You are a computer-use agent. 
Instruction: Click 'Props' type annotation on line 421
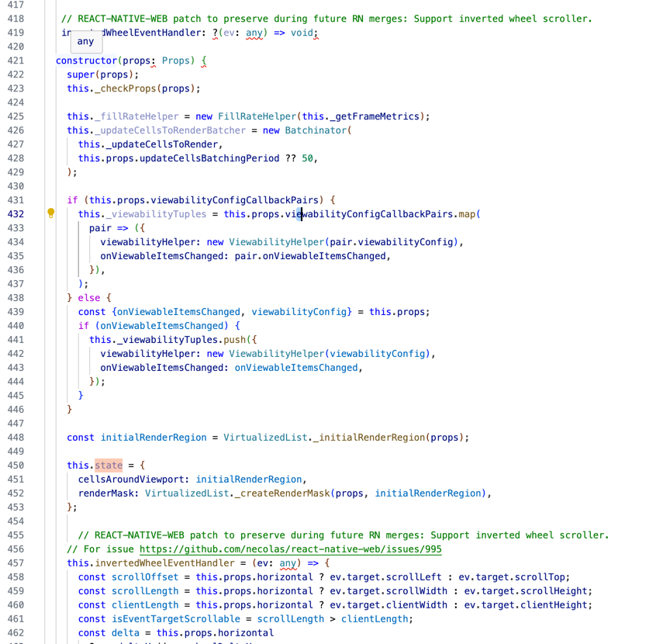point(175,61)
